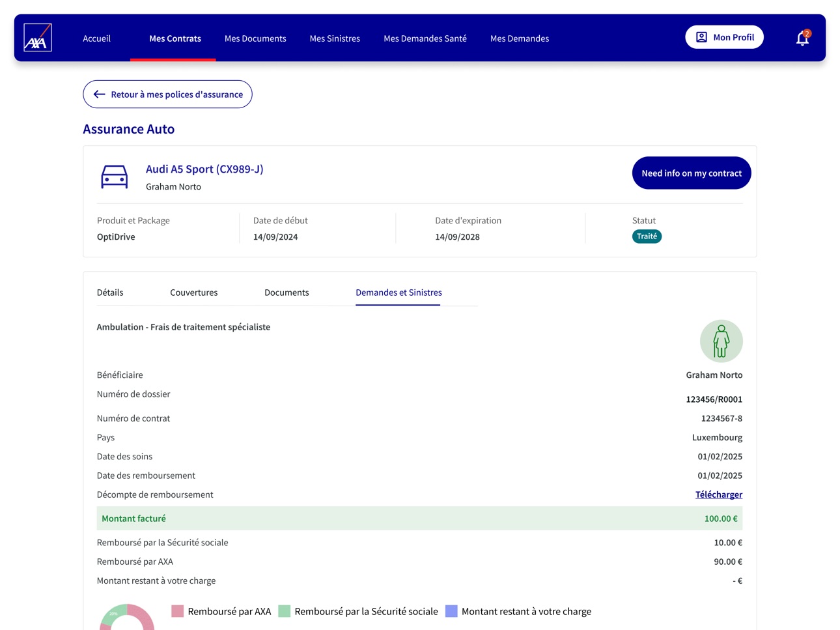Click the expiration date 14/09/2028
Screen dimensions: 840x630
tap(457, 237)
